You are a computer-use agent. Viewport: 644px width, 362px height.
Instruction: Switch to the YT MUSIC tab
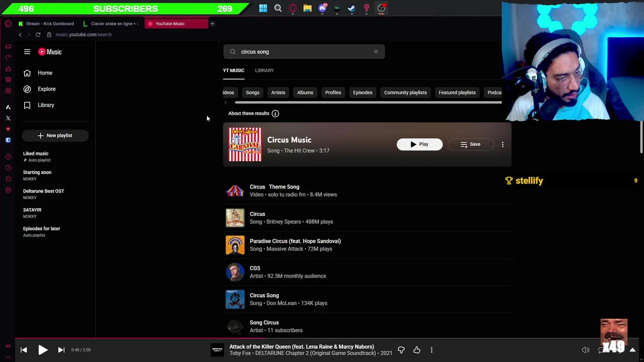coord(233,70)
